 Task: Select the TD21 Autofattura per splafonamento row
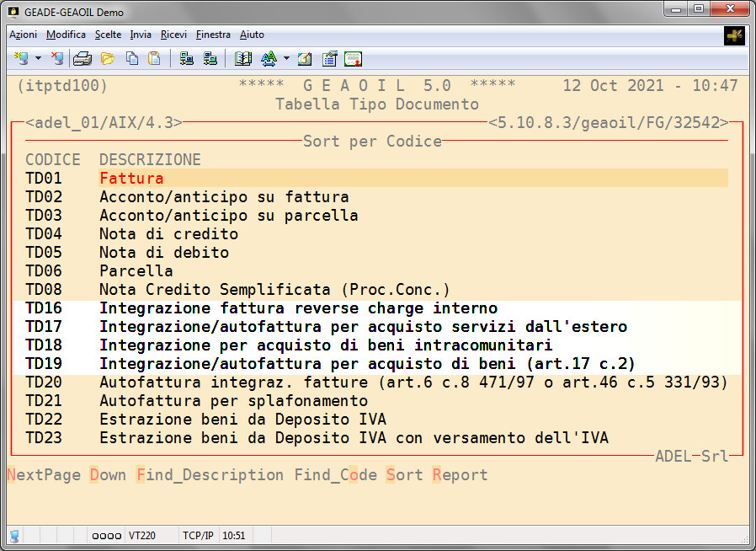pos(233,401)
